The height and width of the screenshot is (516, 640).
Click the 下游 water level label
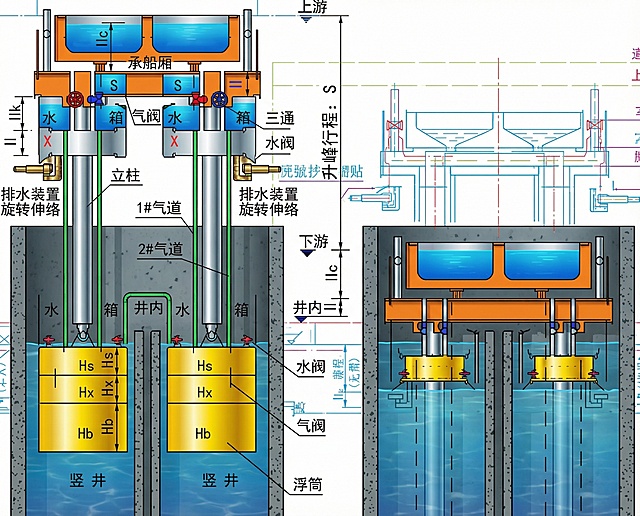(313, 241)
